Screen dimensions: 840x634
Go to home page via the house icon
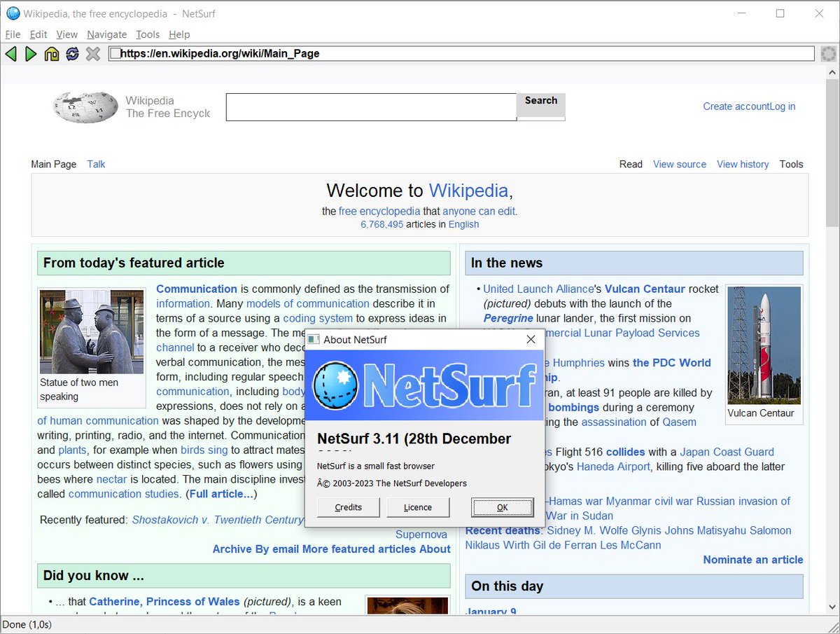(x=51, y=53)
